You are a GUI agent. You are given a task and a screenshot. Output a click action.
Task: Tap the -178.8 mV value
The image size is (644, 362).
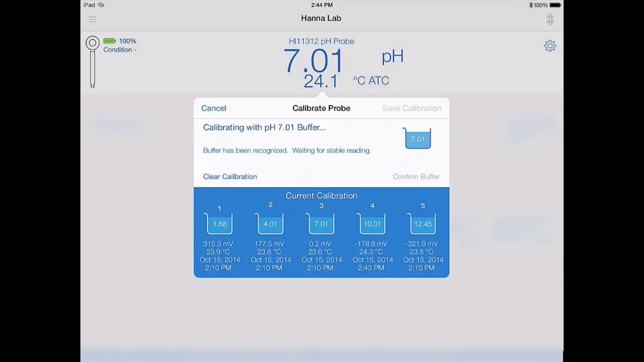[x=372, y=244]
